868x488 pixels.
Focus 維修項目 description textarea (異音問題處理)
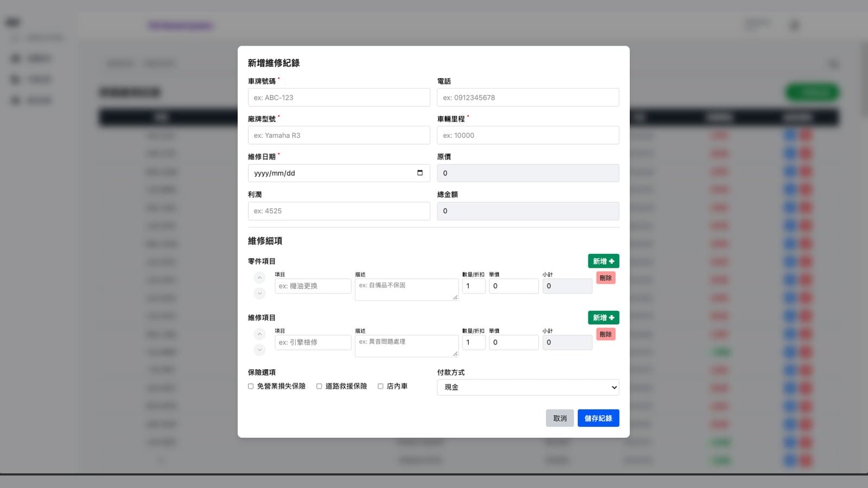[x=407, y=346]
